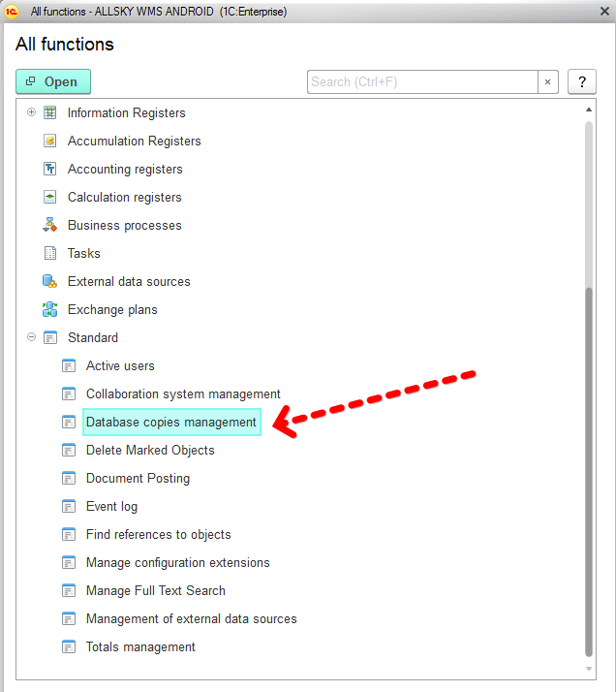Select Management of external data sources

(192, 618)
